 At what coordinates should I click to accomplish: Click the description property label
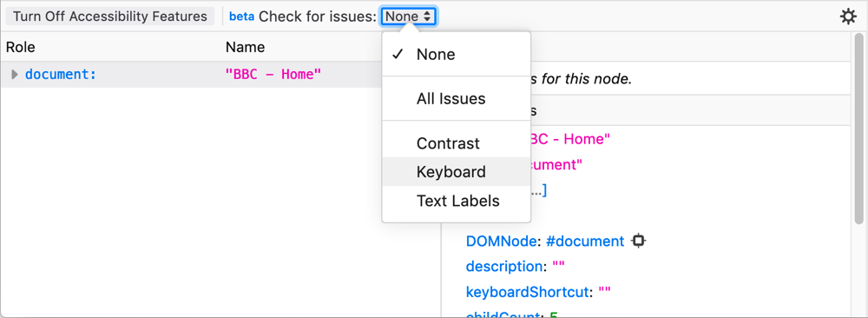503,267
